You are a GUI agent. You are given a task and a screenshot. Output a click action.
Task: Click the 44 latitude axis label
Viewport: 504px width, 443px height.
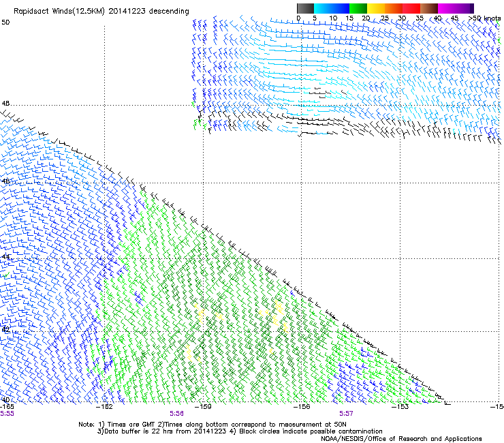click(5, 257)
